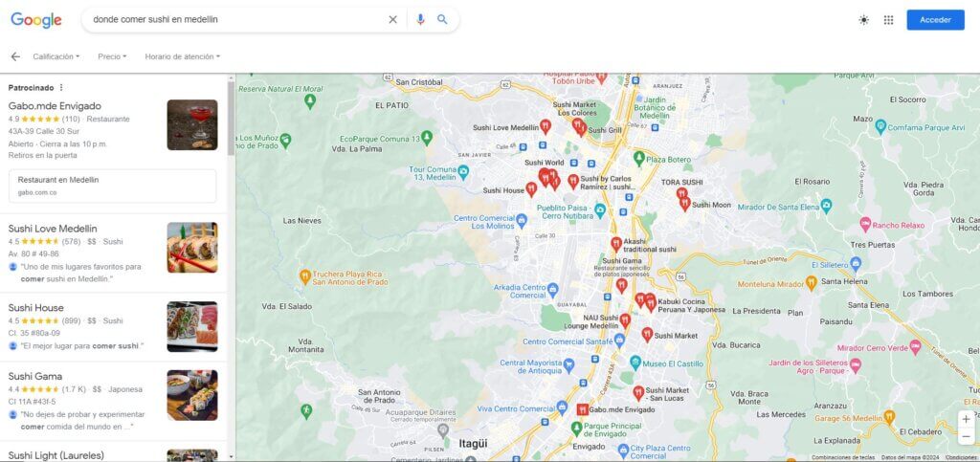Click the blue magnifying glass search icon
This screenshot has width=980, height=462.
442,19
